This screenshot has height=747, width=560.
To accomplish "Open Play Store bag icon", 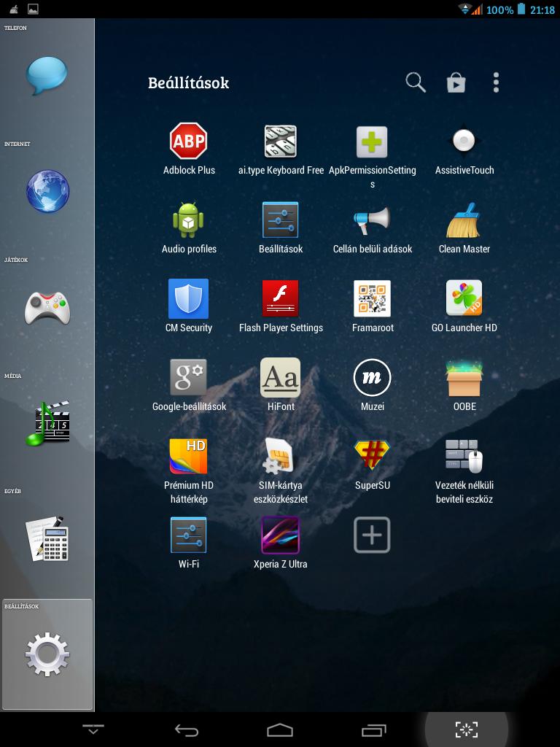I will tap(456, 83).
